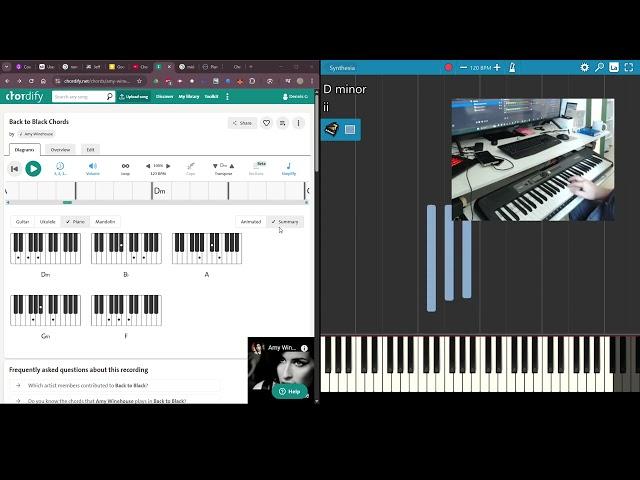Favorite the song with the heart icon
640x480 pixels.
267,123
